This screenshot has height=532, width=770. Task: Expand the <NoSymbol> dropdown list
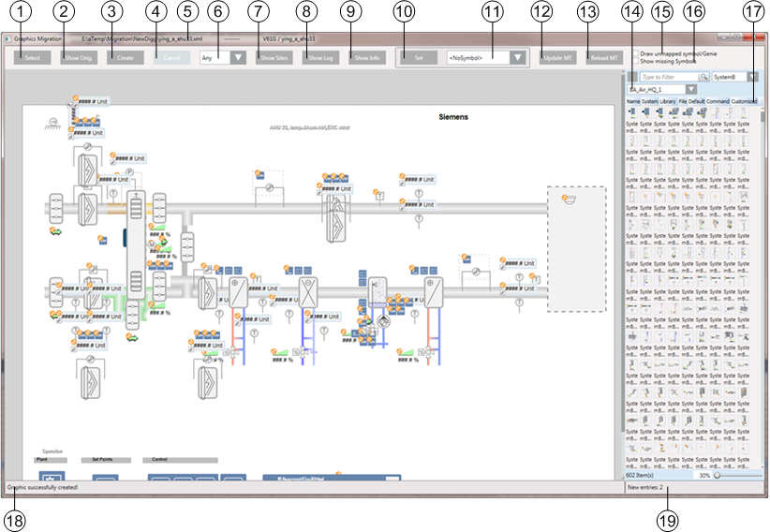click(517, 58)
